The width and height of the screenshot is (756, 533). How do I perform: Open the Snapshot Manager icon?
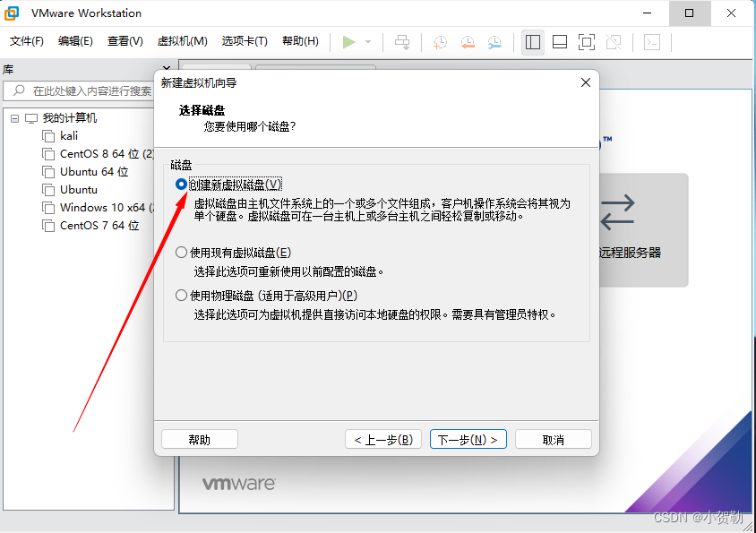click(x=494, y=42)
